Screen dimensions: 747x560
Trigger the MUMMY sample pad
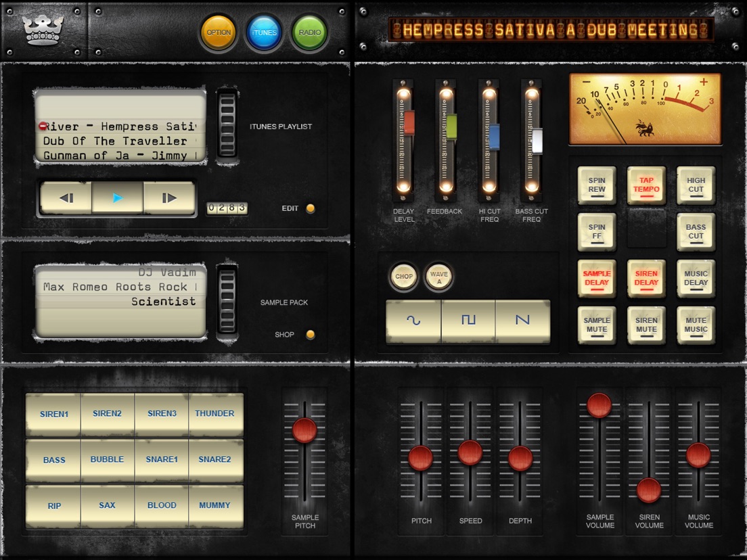[215, 506]
